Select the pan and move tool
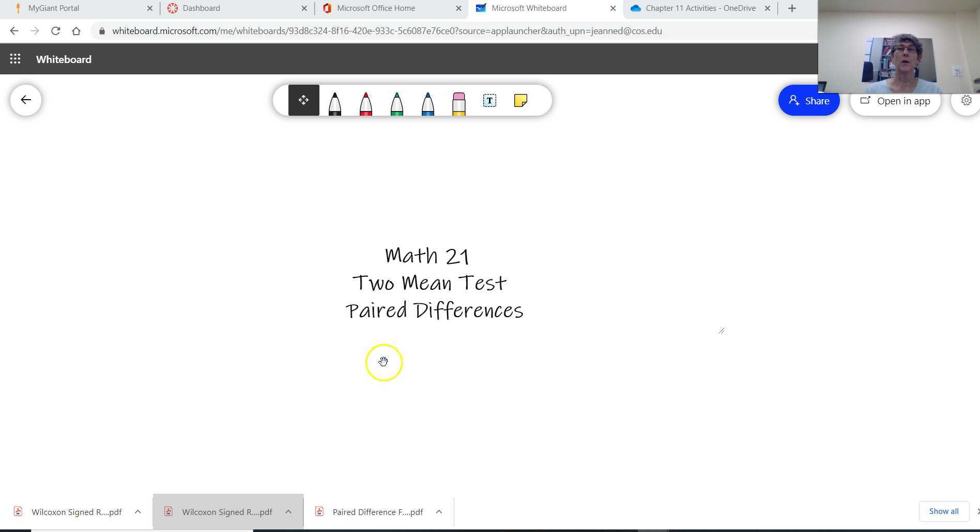The image size is (980, 532). [303, 100]
